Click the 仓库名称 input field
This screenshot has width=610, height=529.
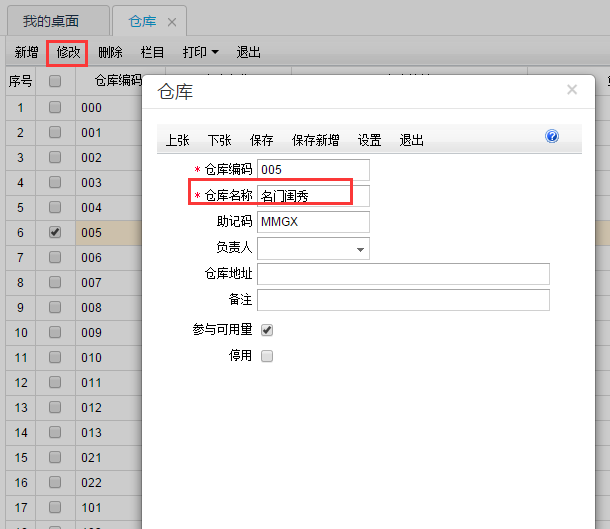click(312, 196)
